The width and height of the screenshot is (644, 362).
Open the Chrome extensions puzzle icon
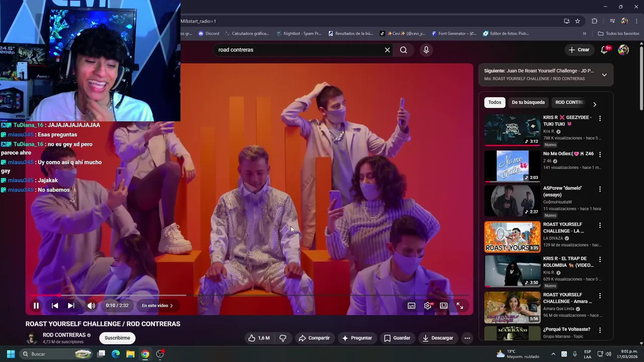(x=595, y=21)
